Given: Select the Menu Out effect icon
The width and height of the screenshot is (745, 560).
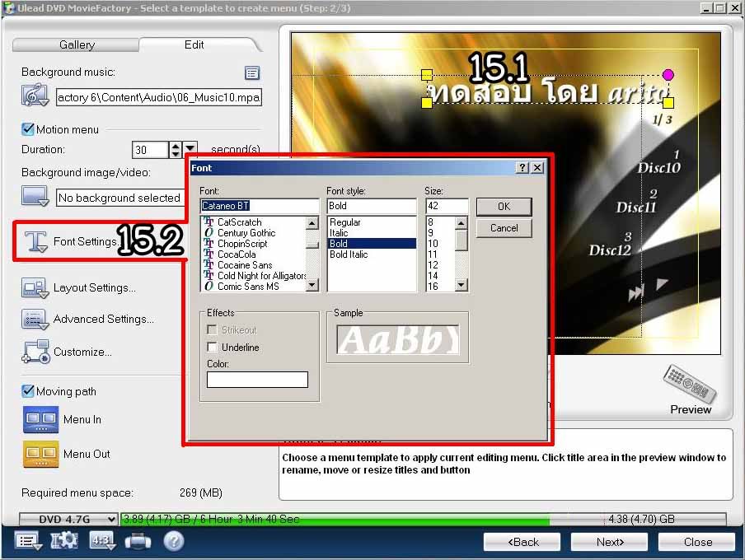Looking at the screenshot, I should tap(40, 454).
